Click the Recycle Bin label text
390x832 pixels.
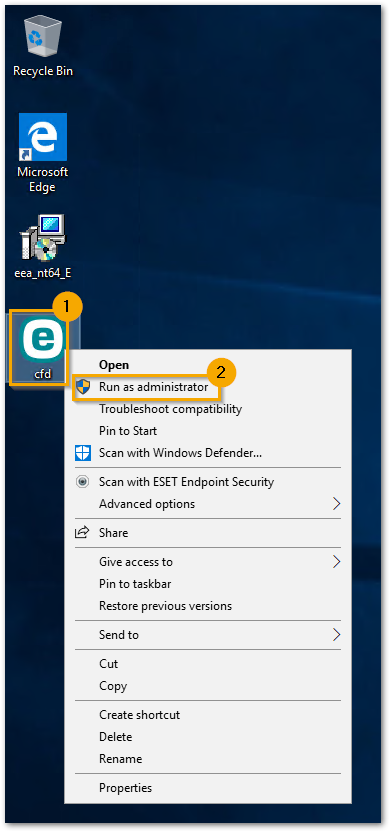[x=43, y=71]
